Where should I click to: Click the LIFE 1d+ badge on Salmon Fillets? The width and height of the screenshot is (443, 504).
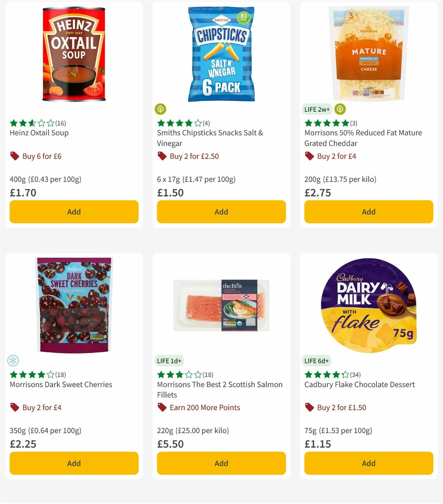(x=169, y=360)
